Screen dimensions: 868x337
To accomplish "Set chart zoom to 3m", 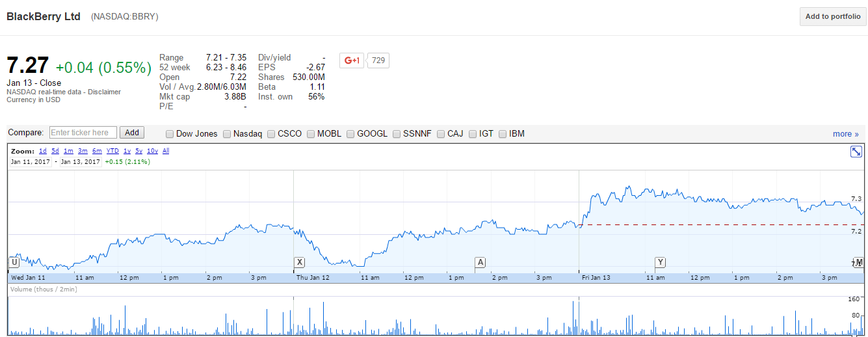I will (83, 151).
